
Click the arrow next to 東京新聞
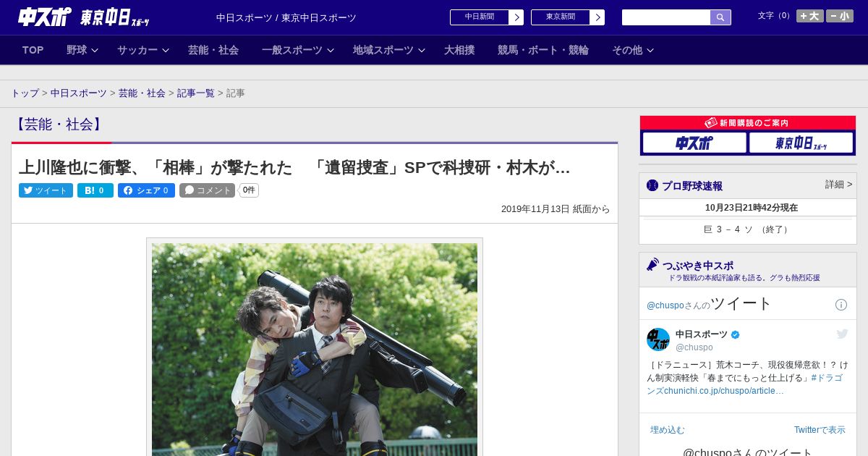597,17
